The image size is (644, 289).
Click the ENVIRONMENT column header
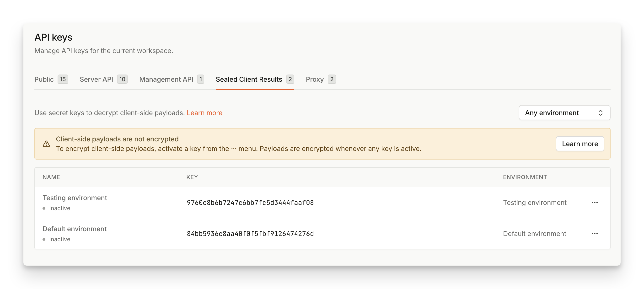[x=525, y=177]
